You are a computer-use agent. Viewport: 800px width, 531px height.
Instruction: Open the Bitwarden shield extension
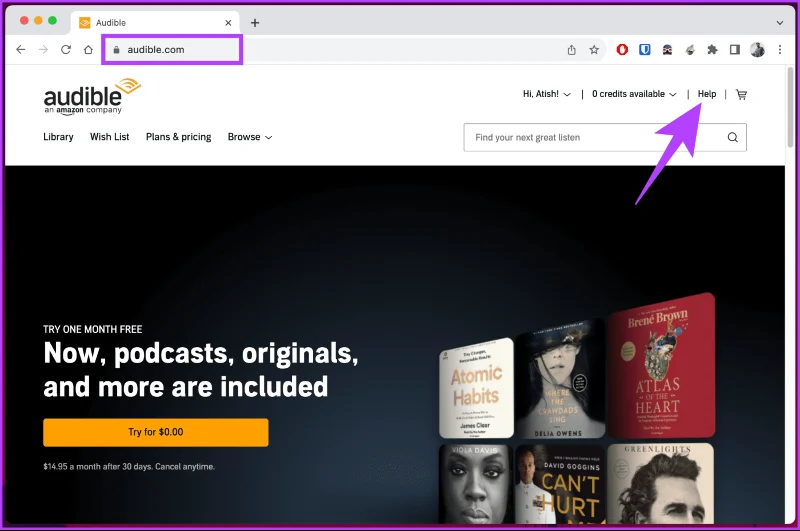click(645, 49)
